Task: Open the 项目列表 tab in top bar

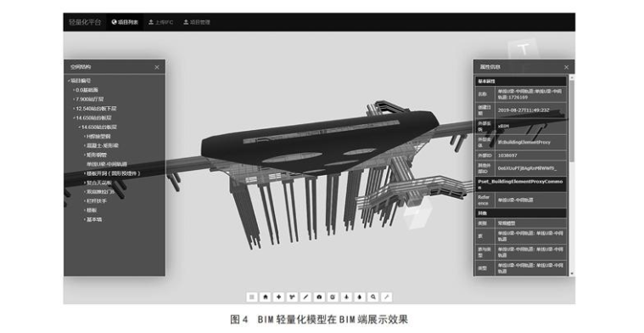Action: [125, 22]
